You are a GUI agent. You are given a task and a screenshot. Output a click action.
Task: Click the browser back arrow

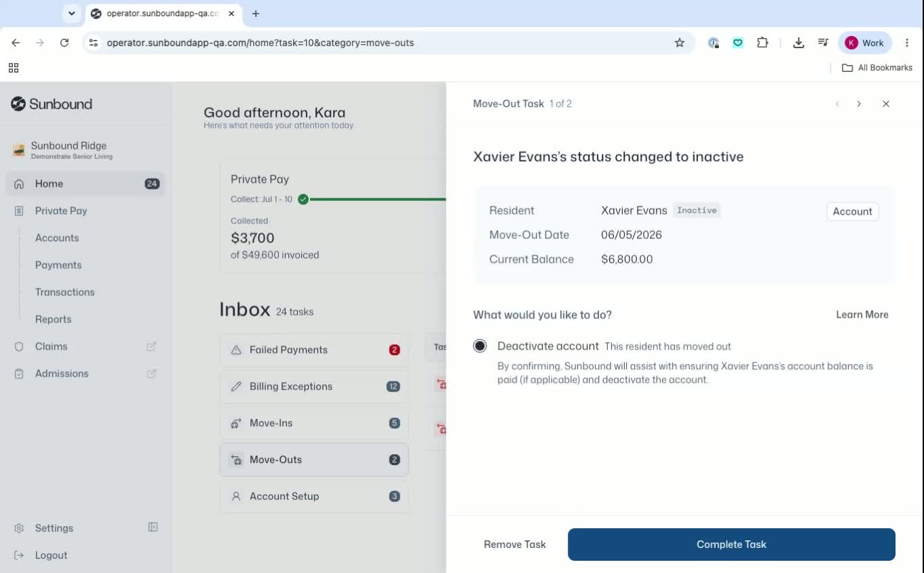point(16,43)
